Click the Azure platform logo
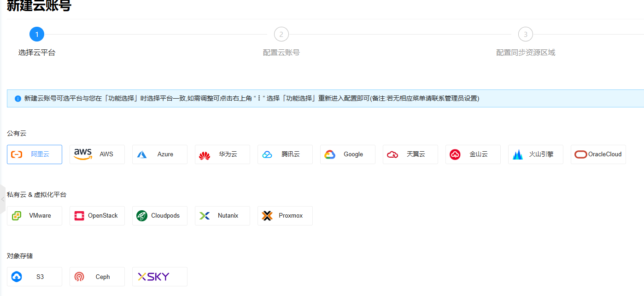 pos(141,154)
